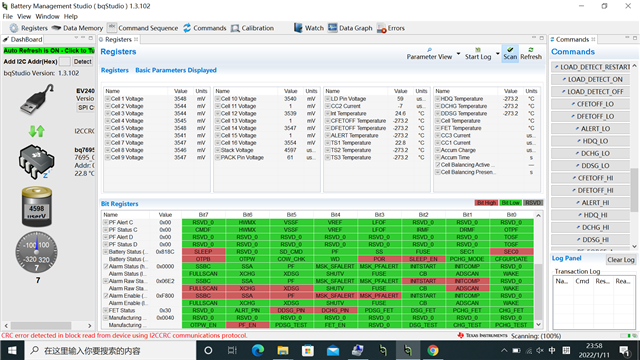Open the Watch tool
Viewport: 640px width, 360px height.
coord(309,28)
